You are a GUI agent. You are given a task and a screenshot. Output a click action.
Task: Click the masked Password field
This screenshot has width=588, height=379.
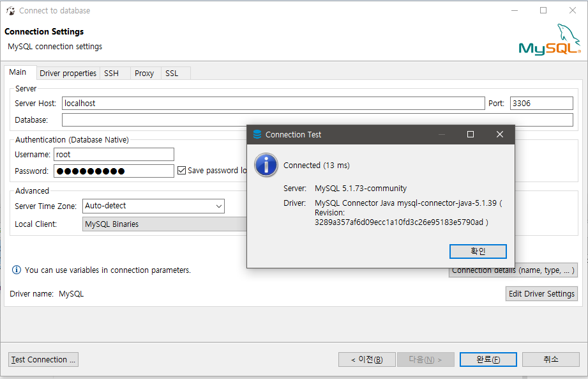114,171
